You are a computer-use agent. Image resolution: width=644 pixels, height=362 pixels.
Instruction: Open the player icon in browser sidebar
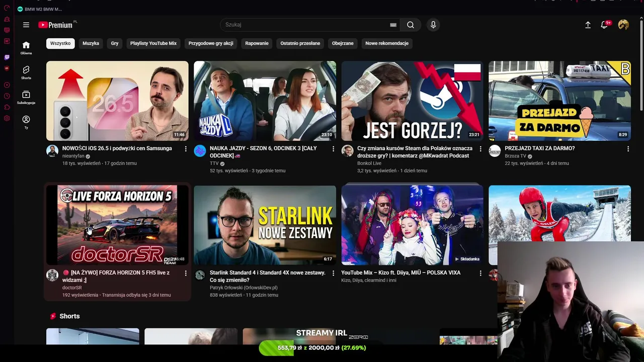coord(7,85)
